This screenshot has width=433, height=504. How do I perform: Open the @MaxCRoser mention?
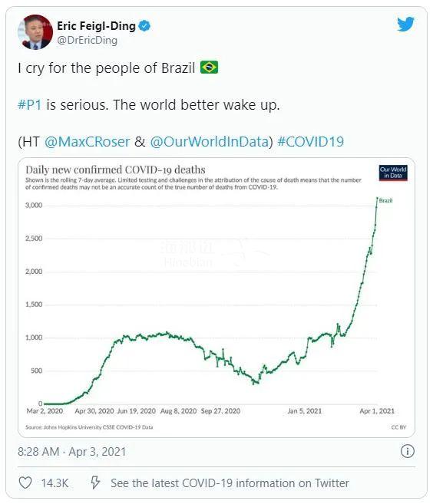pos(88,142)
